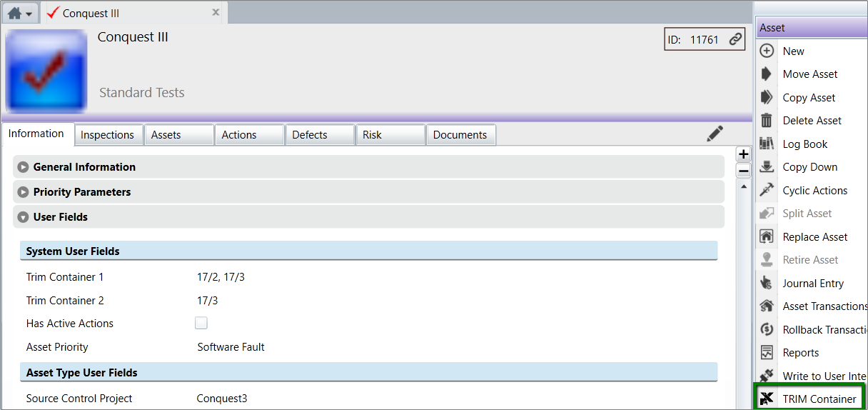
Task: Click the Log Book icon
Action: click(767, 144)
